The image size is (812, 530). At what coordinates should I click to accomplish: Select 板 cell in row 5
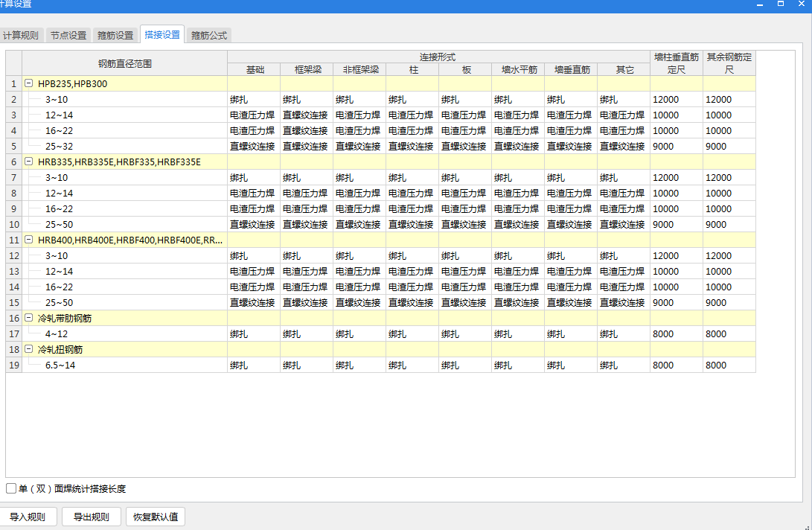click(465, 146)
